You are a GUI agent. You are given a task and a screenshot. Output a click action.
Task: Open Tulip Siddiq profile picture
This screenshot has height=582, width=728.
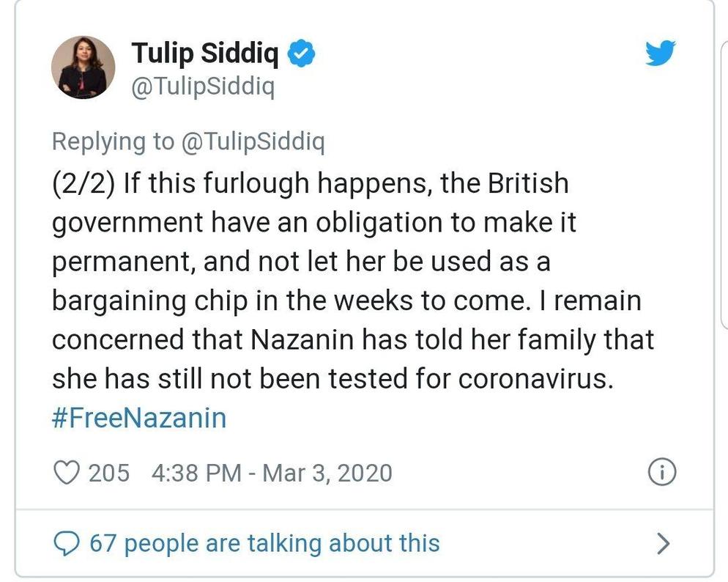tap(83, 67)
